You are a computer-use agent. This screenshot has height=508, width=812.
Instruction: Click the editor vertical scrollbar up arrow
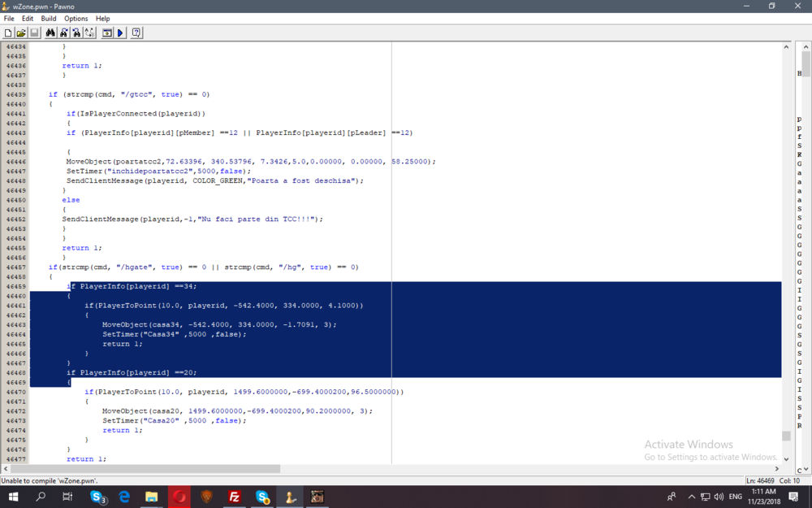tap(786, 46)
